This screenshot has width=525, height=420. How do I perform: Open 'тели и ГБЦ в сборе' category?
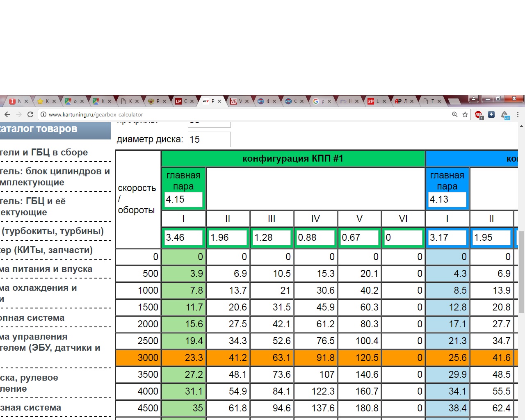click(44, 152)
